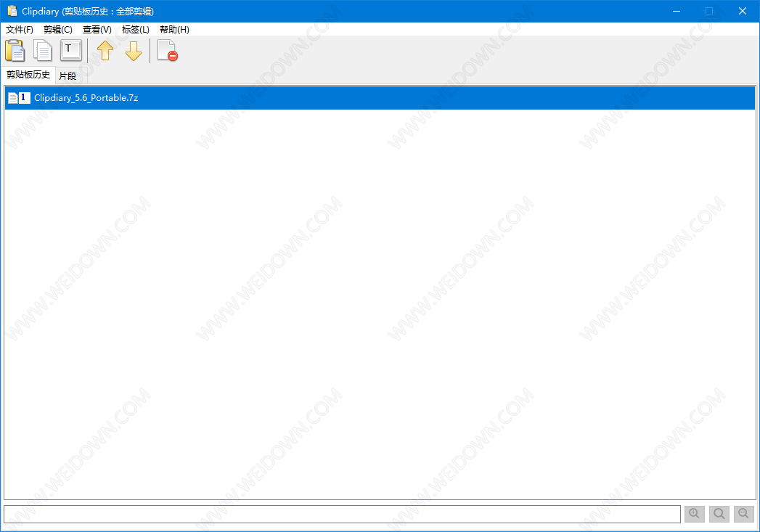Click the copy document toolbar icon
760x532 pixels.
point(43,50)
